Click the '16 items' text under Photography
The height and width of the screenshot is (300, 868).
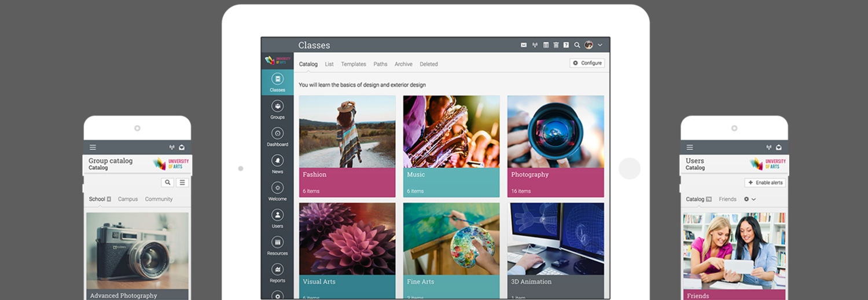[x=521, y=191]
